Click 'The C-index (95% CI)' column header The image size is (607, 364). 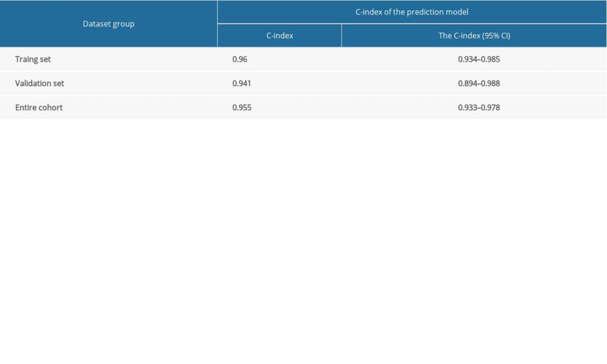(474, 35)
